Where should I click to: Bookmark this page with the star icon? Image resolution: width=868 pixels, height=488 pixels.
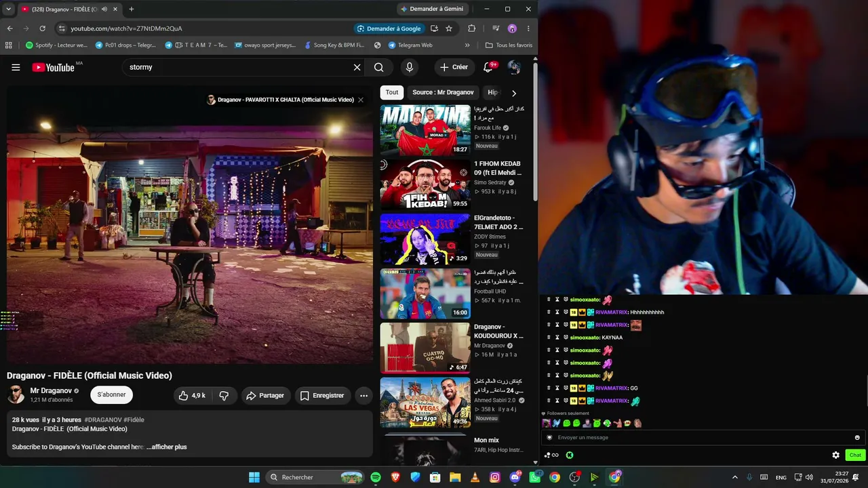[x=449, y=28]
